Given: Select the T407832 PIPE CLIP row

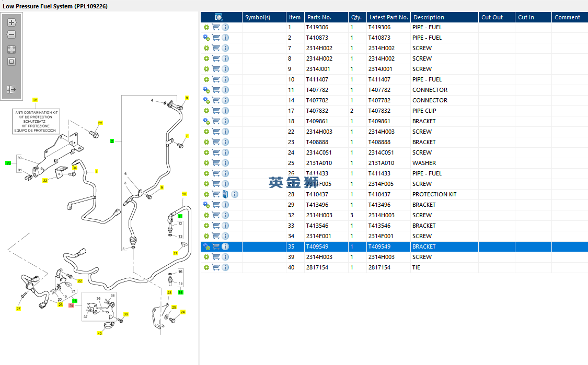Looking at the screenshot, I should click(x=394, y=111).
